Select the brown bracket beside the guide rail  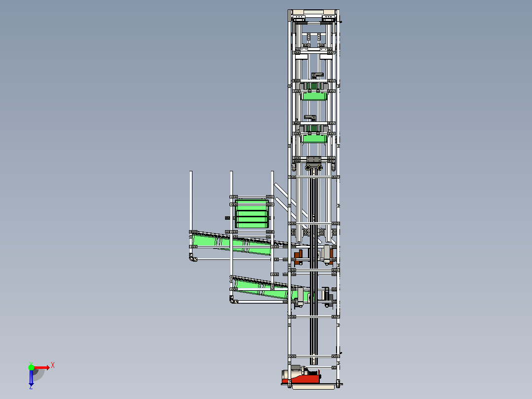coord(299,257)
